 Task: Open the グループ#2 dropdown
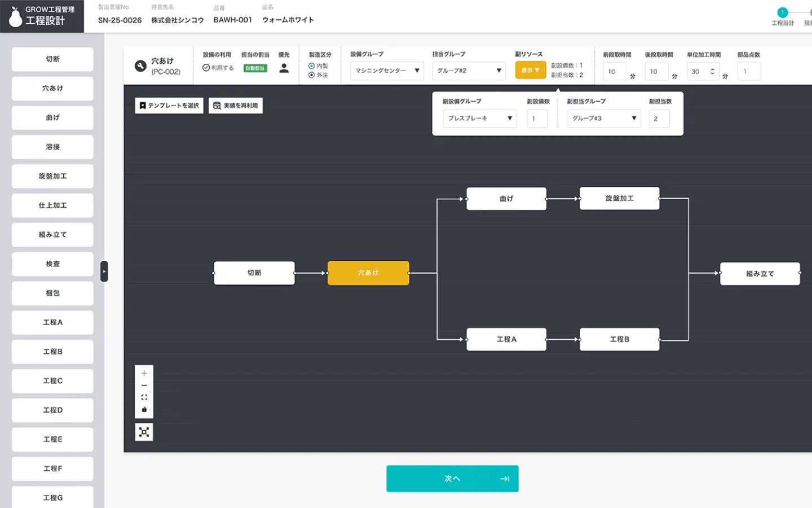(469, 71)
